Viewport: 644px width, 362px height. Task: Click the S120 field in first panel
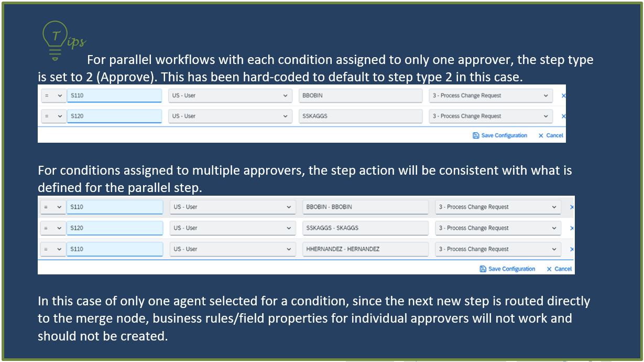(x=114, y=116)
